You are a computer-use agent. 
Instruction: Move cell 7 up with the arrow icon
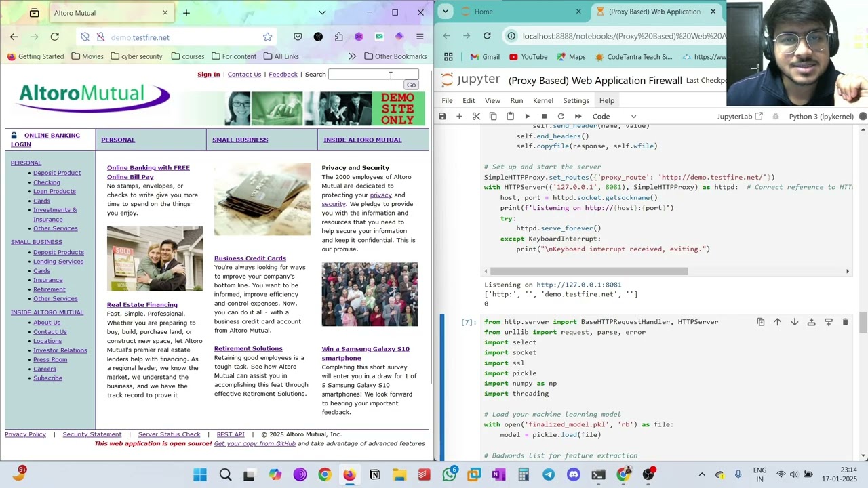(777, 322)
